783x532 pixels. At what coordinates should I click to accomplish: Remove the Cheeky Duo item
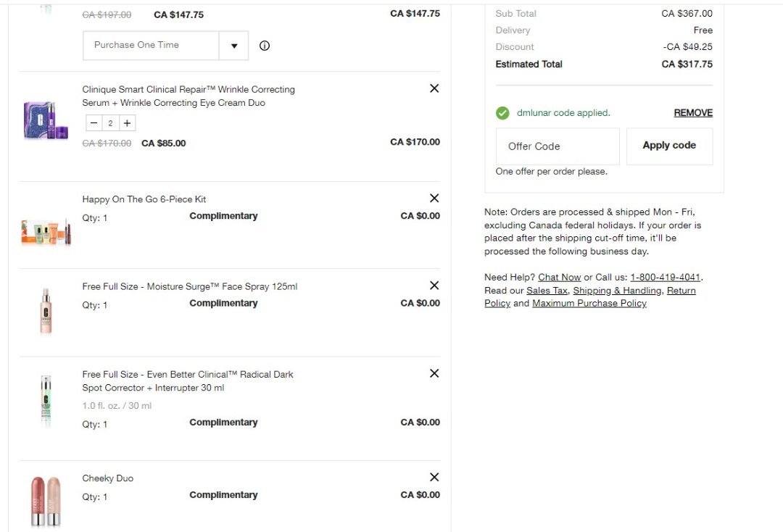pyautogui.click(x=434, y=477)
